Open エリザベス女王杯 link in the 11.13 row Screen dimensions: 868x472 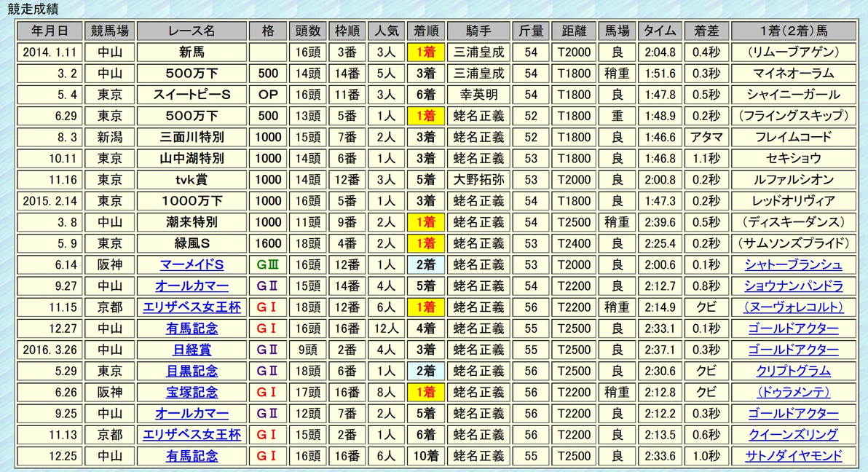(x=192, y=435)
